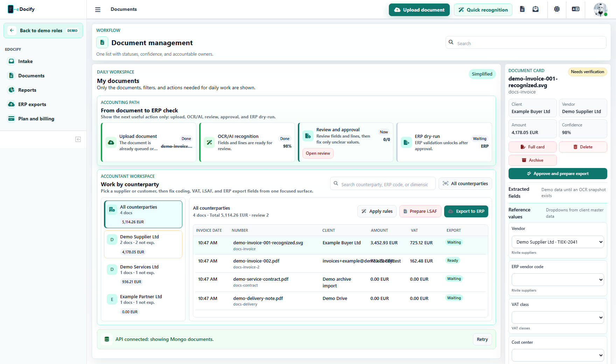Image resolution: width=616 pixels, height=364 pixels.
Task: Click the Retry button
Action: coord(482,339)
